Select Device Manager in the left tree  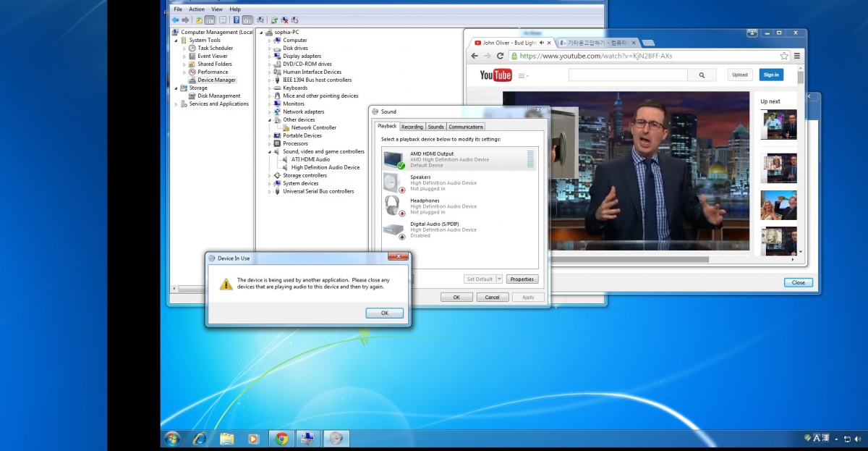click(x=216, y=80)
